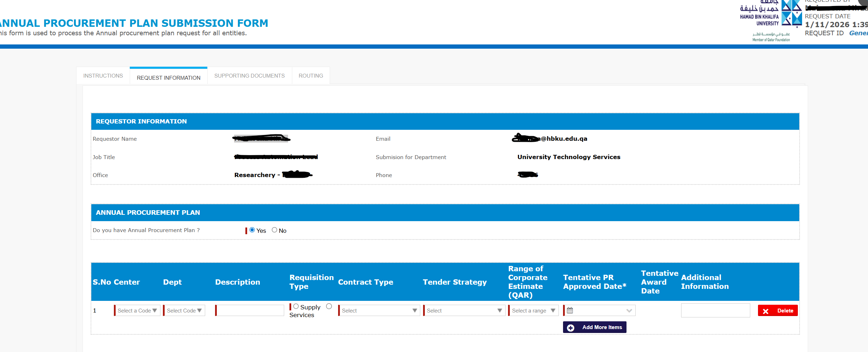The height and width of the screenshot is (352, 868).
Task: Open the Dept 'Select Code' dropdown
Action: (x=184, y=310)
